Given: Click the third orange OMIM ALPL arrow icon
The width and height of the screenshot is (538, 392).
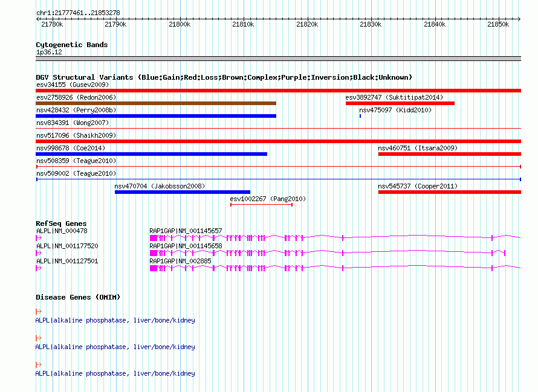Looking at the screenshot, I should (x=39, y=365).
